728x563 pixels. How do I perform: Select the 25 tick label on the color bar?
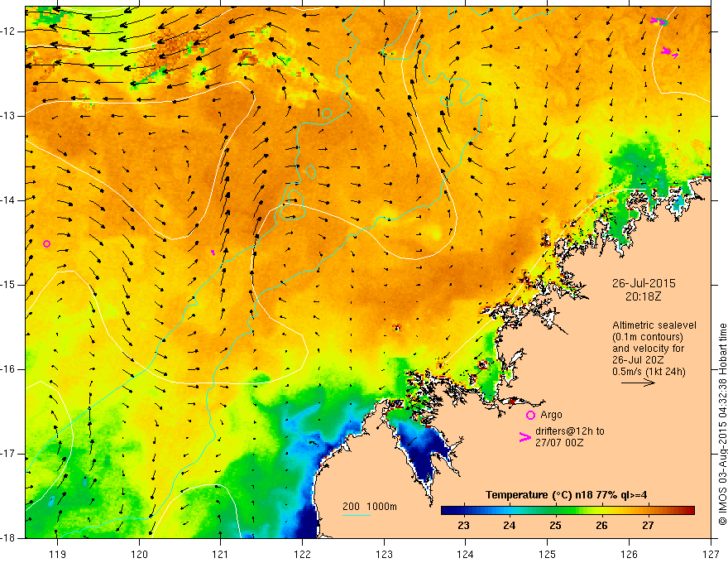555,526
